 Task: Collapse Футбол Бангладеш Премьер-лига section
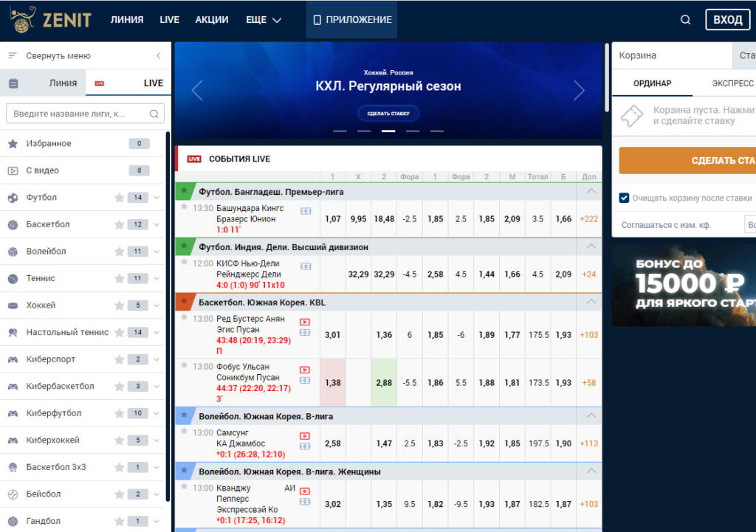point(591,191)
